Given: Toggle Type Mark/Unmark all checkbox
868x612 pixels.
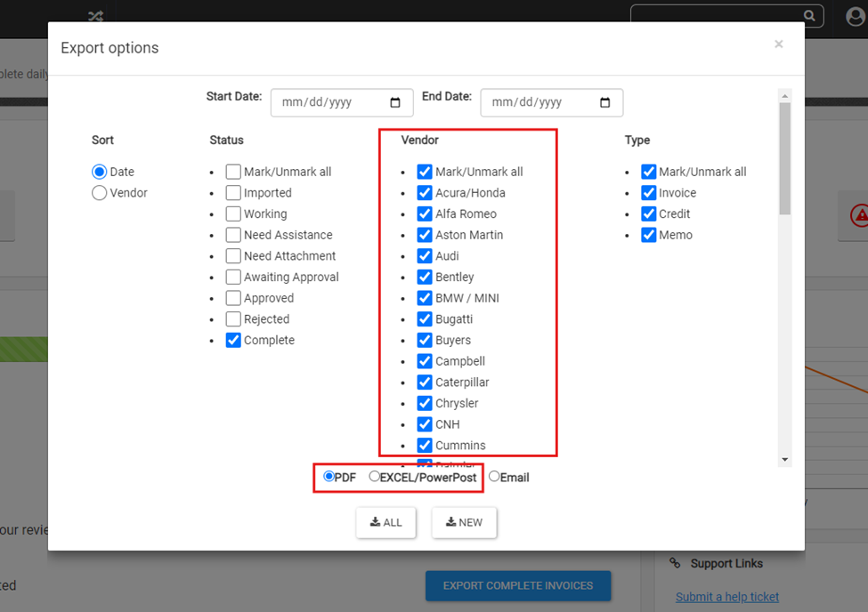Looking at the screenshot, I should tap(648, 172).
